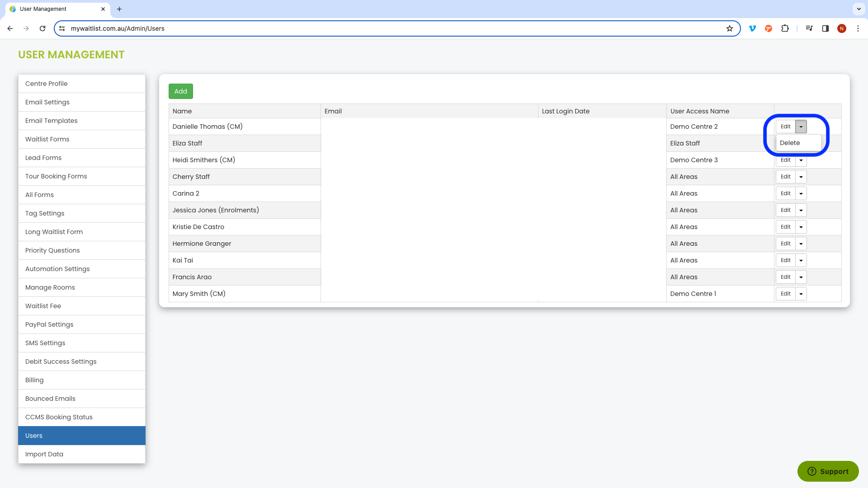Go to Email Templates
This screenshot has height=488, width=868.
[82, 121]
